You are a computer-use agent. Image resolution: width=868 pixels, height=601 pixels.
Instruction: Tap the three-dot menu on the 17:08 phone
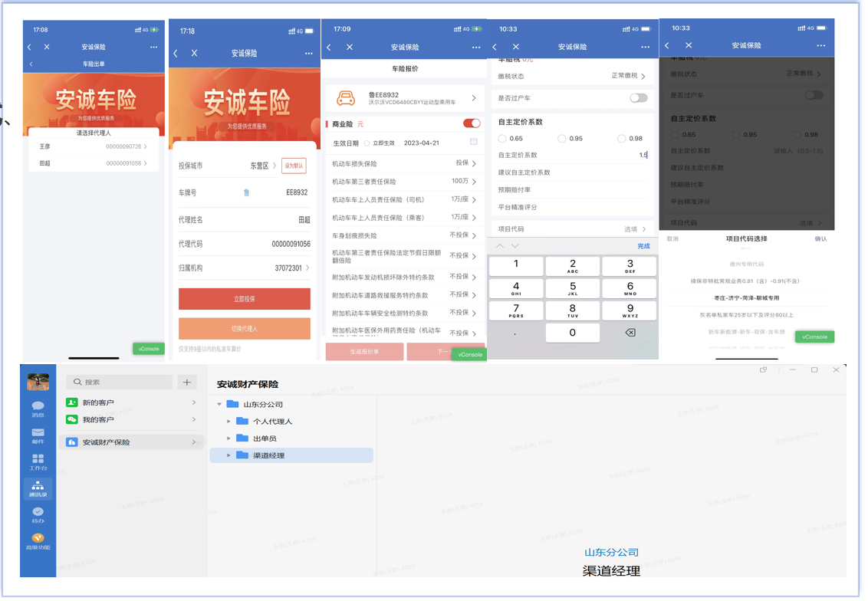tap(153, 47)
